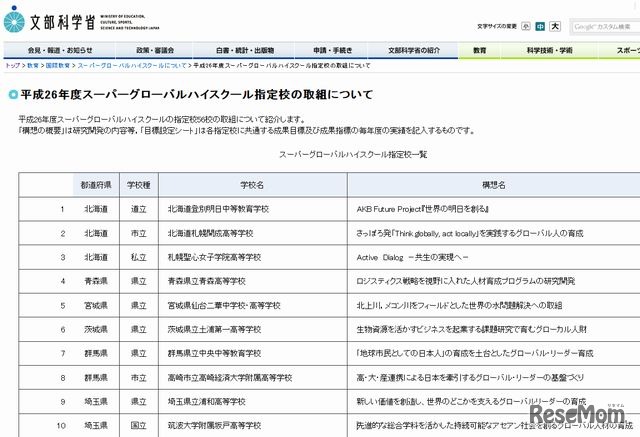Open the 政策・審議会 menu
The height and width of the screenshot is (437, 640).
click(155, 51)
